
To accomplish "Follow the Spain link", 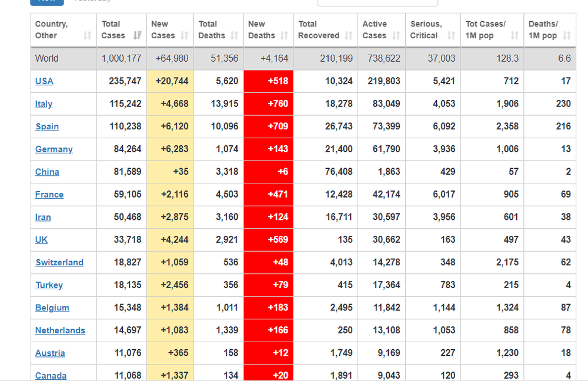I will 47,126.
